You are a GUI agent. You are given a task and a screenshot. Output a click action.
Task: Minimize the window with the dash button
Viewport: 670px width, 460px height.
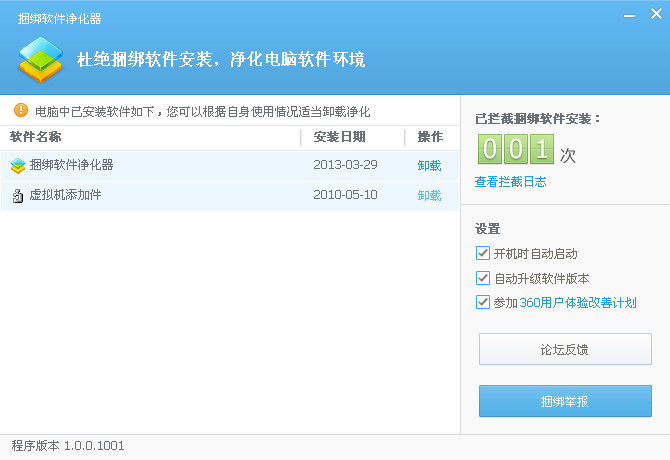[629, 16]
